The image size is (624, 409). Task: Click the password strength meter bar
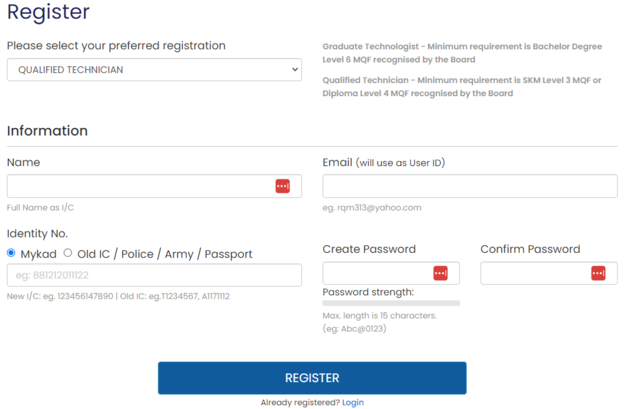pos(391,302)
